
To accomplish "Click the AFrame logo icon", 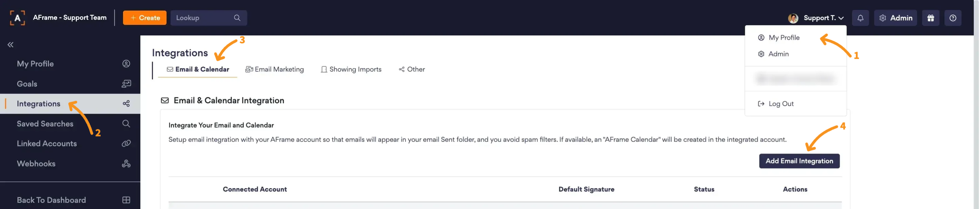I will (x=17, y=18).
